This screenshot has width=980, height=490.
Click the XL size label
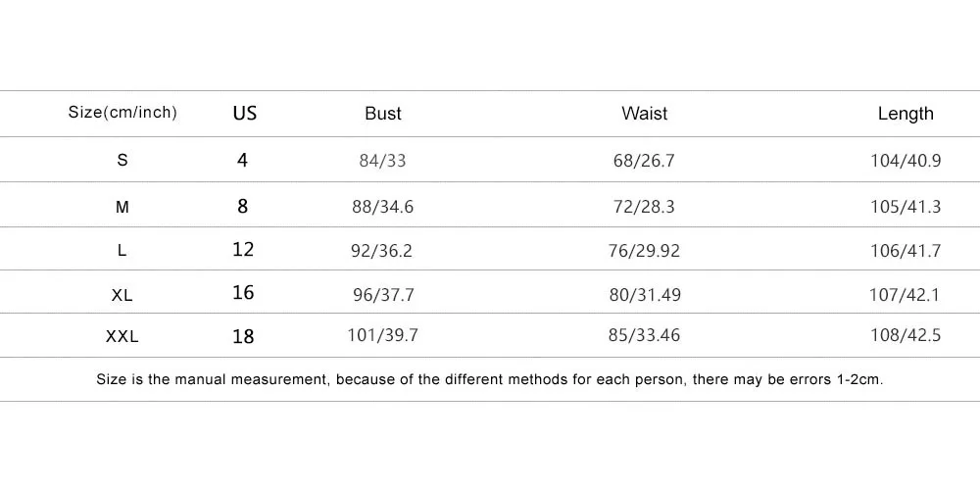122,295
